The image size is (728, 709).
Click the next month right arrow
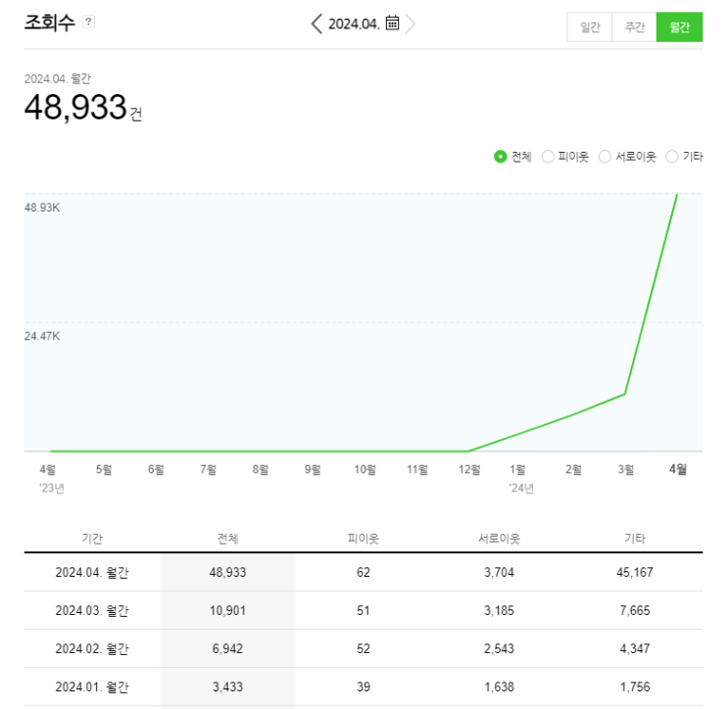[x=410, y=24]
